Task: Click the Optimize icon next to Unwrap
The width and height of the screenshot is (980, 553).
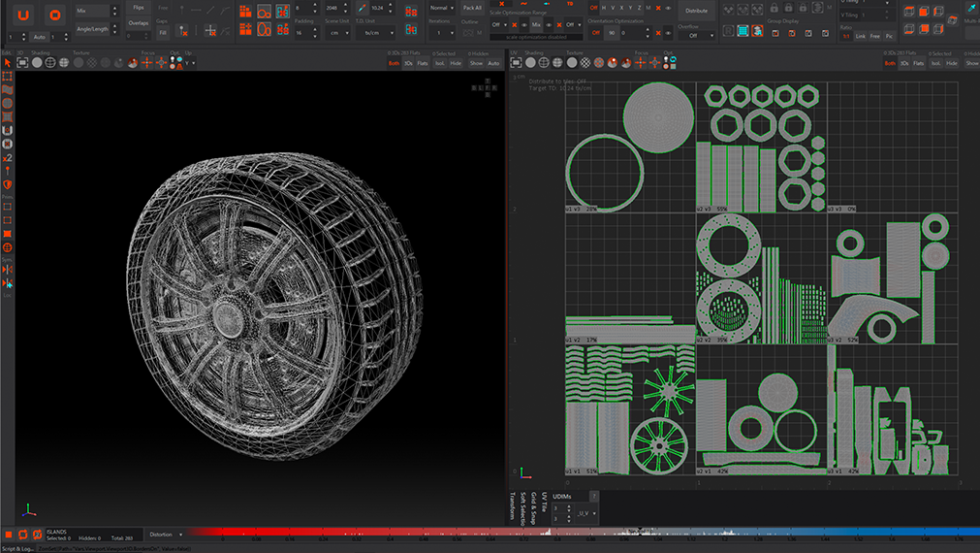Action: (x=55, y=15)
